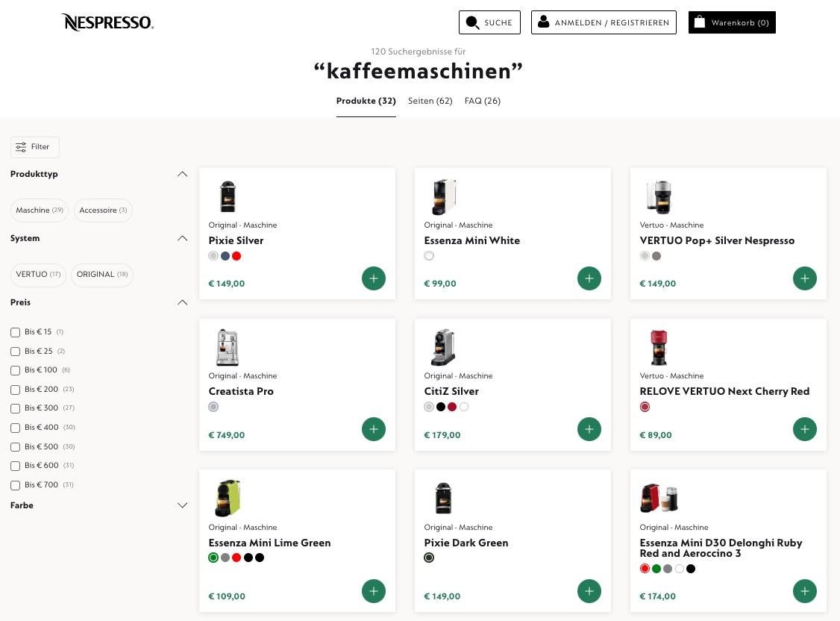The image size is (840, 621).
Task: Add RELOVE VERTUO Next Cherry Red to cart
Action: point(805,429)
